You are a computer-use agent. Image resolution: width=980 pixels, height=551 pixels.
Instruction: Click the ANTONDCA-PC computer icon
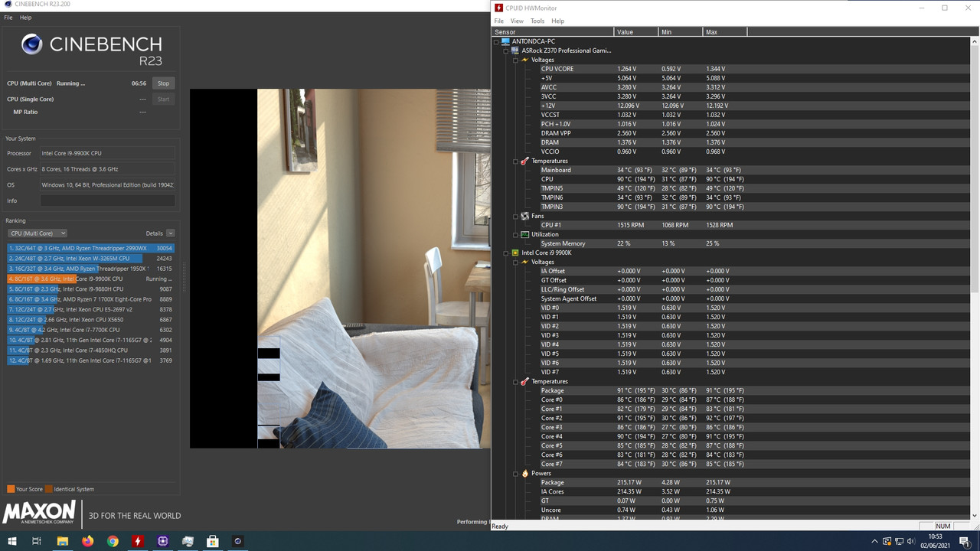506,41
